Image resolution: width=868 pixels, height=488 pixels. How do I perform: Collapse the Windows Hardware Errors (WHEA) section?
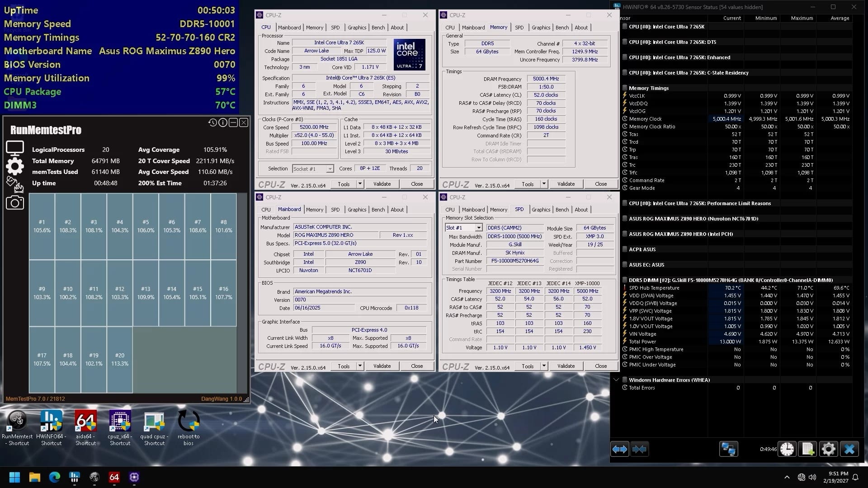(617, 380)
